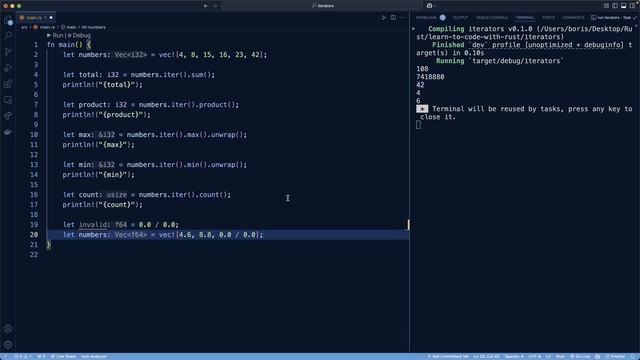
Task: Click the Split Editor icon
Action: click(x=393, y=18)
